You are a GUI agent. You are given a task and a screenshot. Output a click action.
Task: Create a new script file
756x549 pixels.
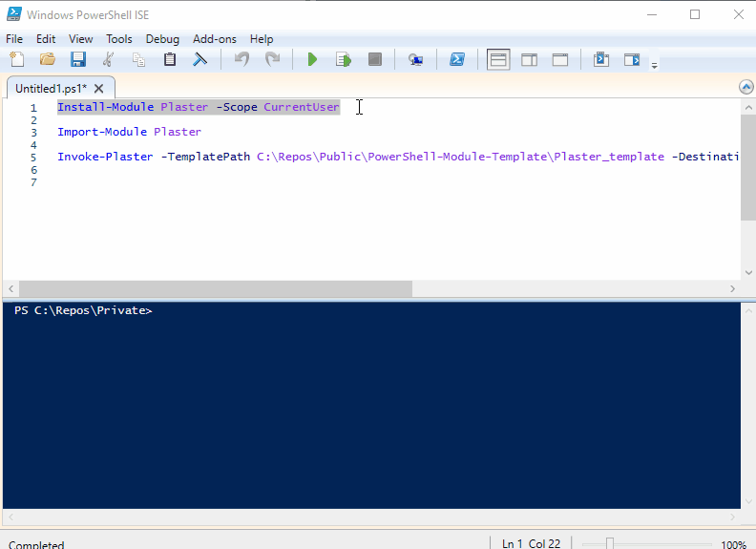(16, 59)
